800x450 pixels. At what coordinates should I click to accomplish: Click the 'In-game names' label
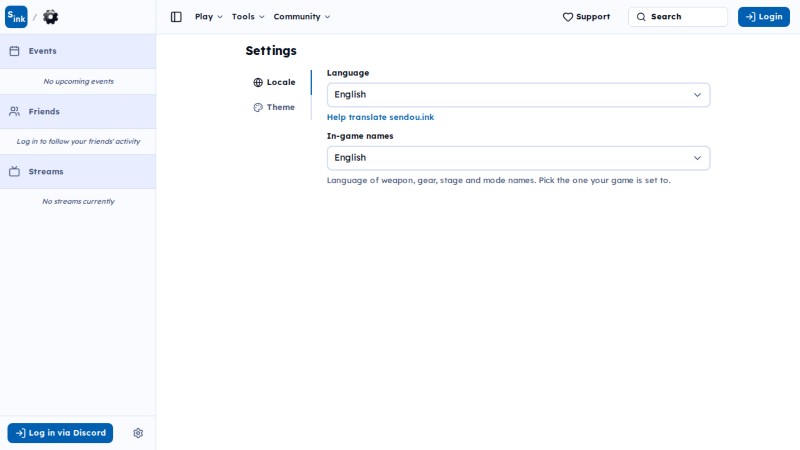(x=360, y=136)
